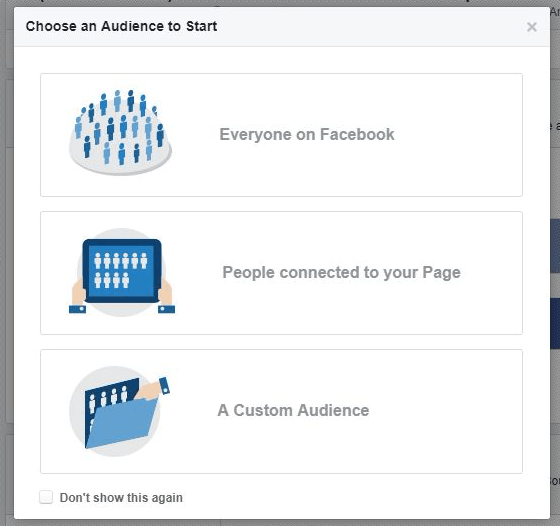This screenshot has width=560, height=526.
Task: Close the Choose an Audience dialog
Action: (531, 27)
